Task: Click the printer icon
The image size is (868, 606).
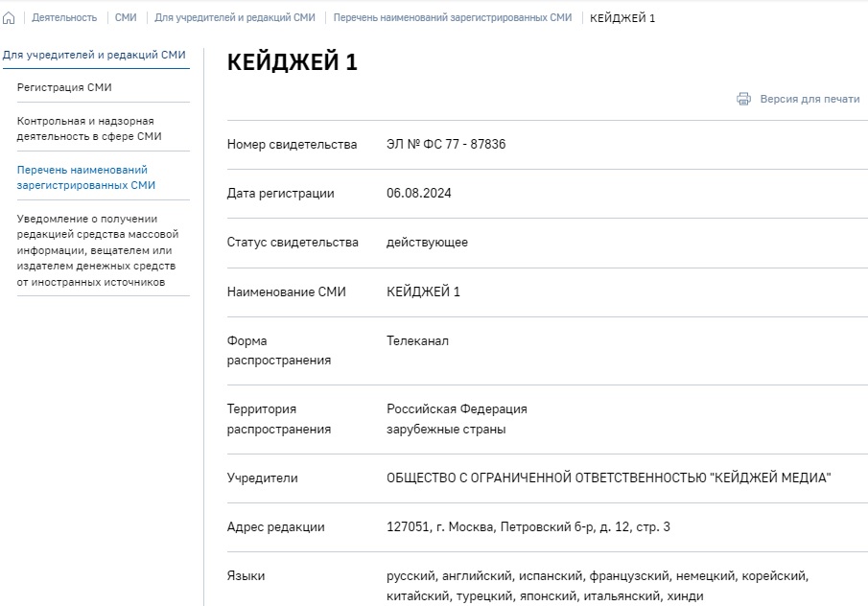Action: tap(743, 99)
